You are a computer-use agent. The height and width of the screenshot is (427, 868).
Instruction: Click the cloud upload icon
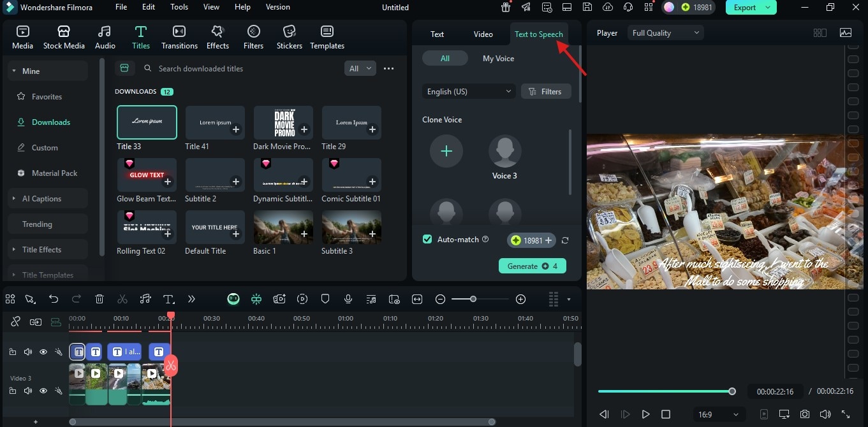coord(608,7)
